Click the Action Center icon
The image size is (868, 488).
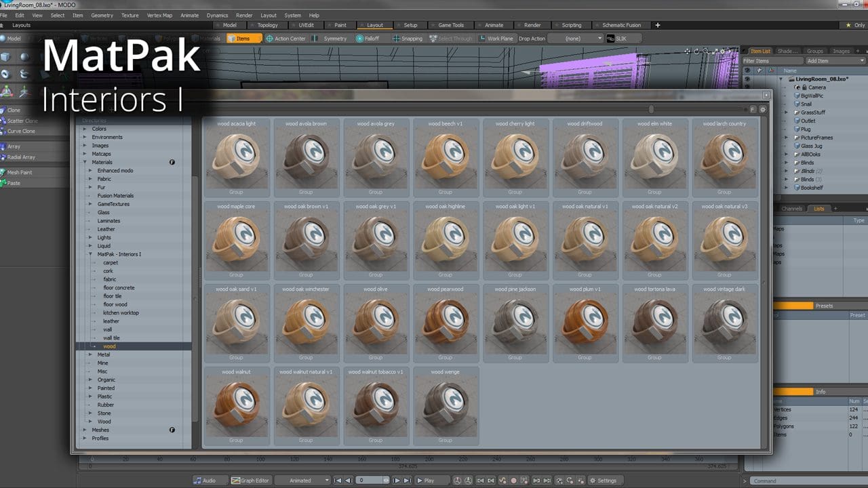coord(269,39)
